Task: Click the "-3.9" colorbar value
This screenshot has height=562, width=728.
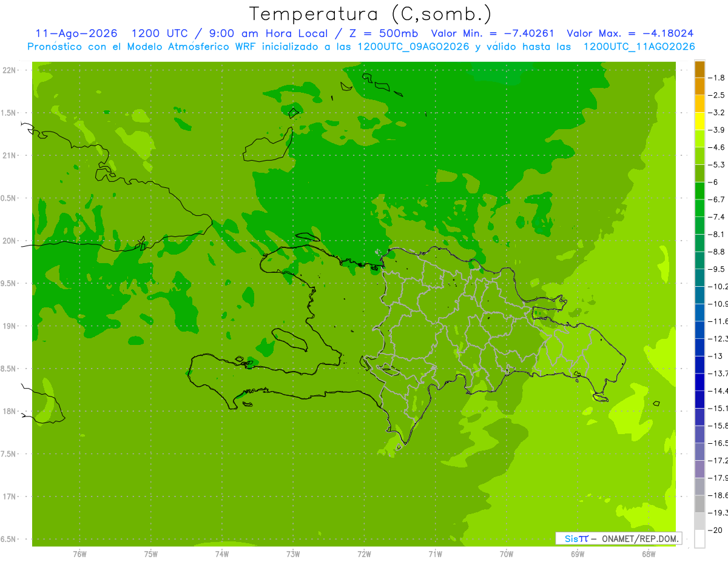Action: [x=717, y=130]
